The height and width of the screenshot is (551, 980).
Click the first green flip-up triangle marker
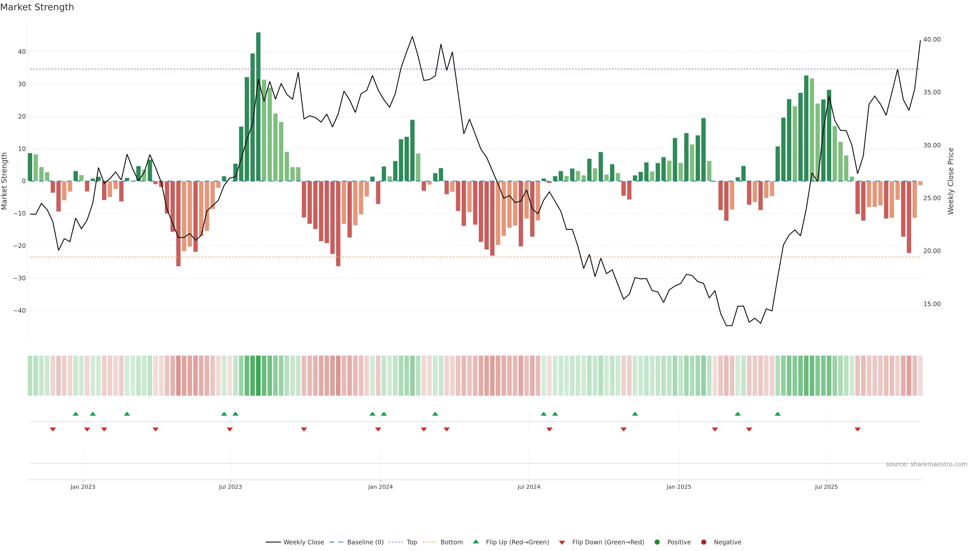[76, 414]
